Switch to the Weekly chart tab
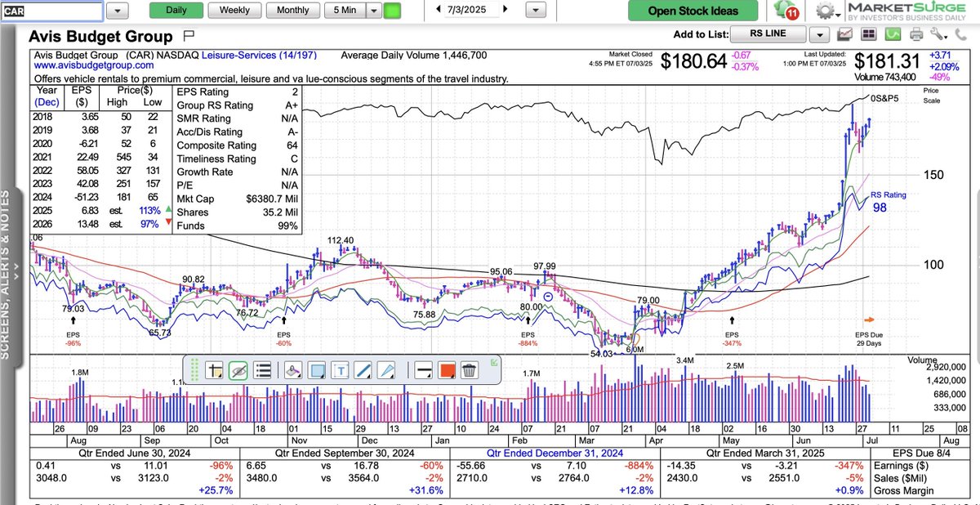 point(235,11)
